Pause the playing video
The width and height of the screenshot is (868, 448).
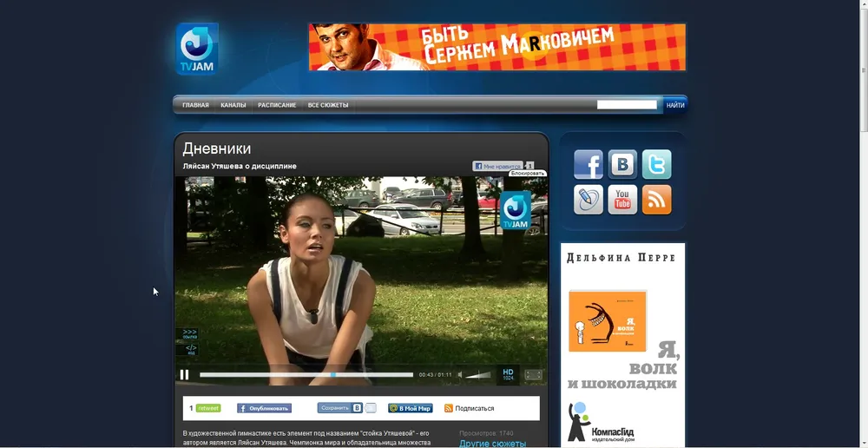[184, 375]
